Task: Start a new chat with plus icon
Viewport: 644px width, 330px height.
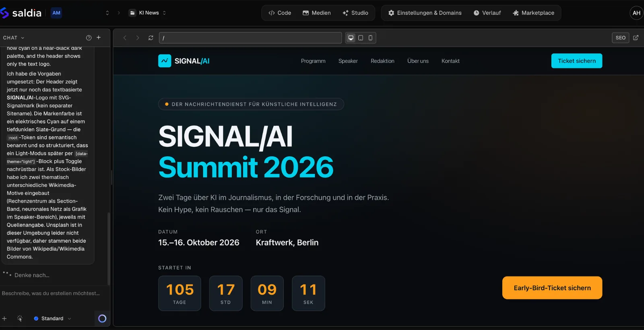Action: coord(99,37)
